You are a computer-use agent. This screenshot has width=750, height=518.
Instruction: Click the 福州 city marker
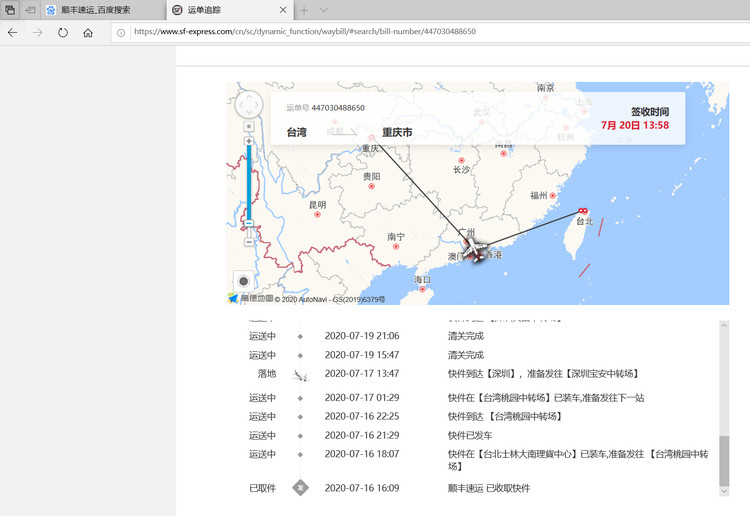[553, 196]
